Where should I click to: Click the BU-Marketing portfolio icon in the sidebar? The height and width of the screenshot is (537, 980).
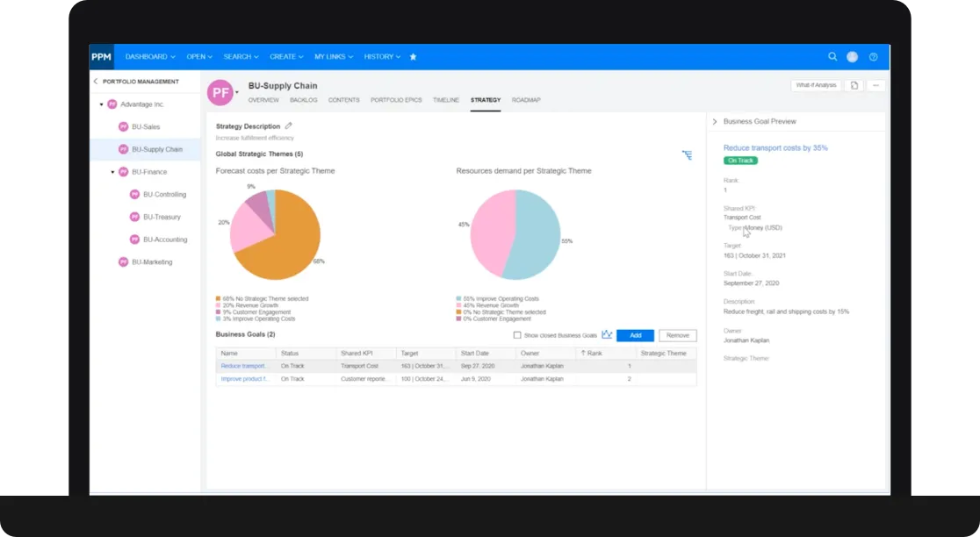click(124, 261)
